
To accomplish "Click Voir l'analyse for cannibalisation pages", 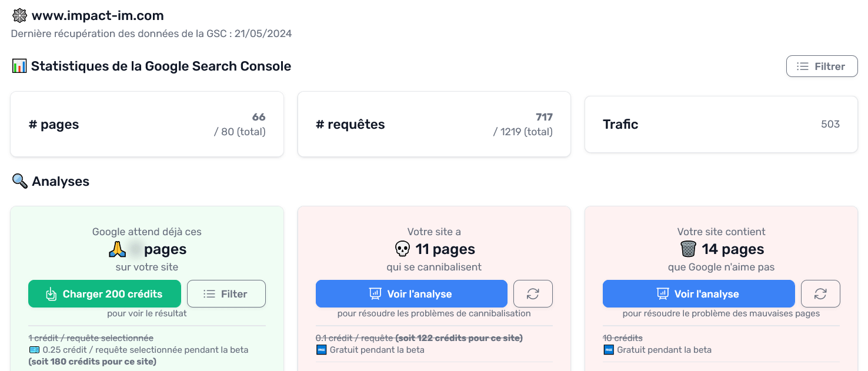I will coord(411,294).
